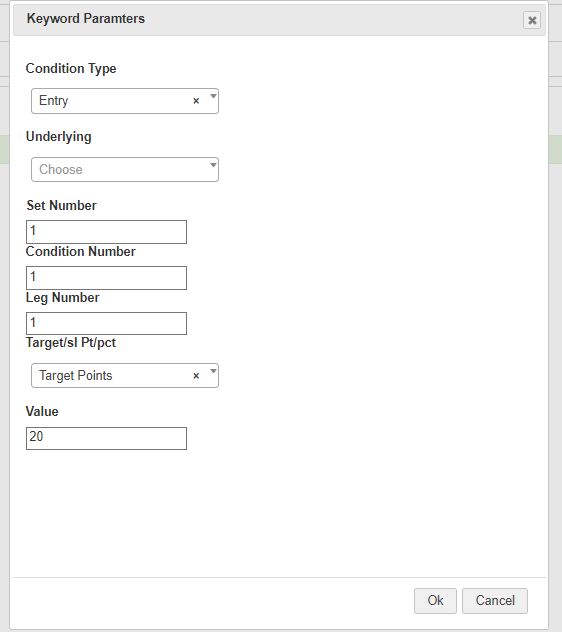The height and width of the screenshot is (632, 562).
Task: Expand the Target/sl Pt/pct dropdown arrow
Action: point(213,371)
